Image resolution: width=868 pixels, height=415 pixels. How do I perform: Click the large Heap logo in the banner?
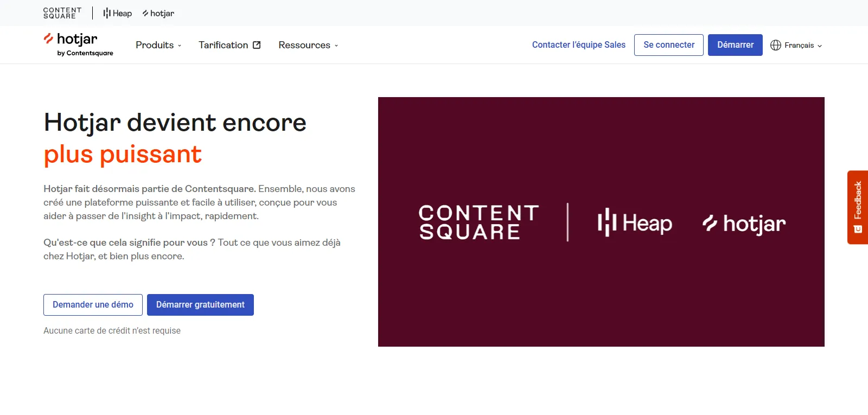(x=635, y=222)
